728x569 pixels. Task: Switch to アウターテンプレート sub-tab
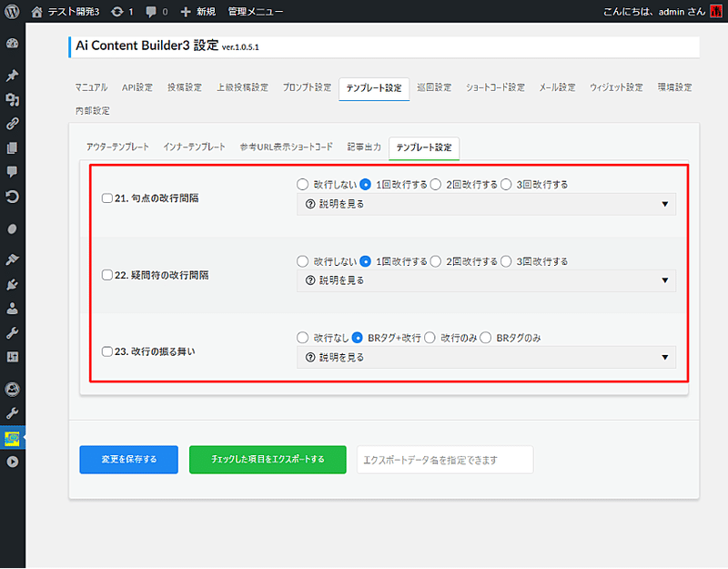[x=117, y=147]
